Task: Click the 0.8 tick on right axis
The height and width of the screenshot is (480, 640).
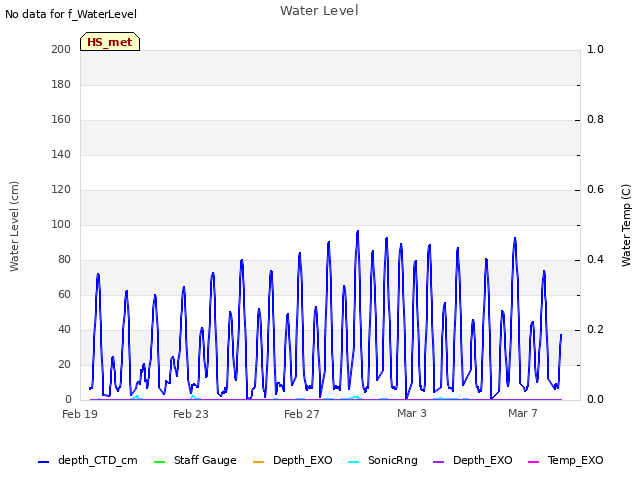Action: [595, 120]
